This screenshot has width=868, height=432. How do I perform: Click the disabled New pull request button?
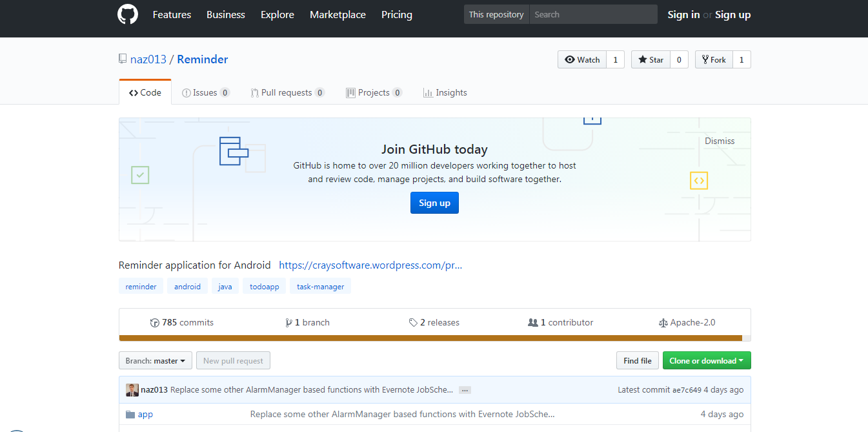(x=233, y=361)
